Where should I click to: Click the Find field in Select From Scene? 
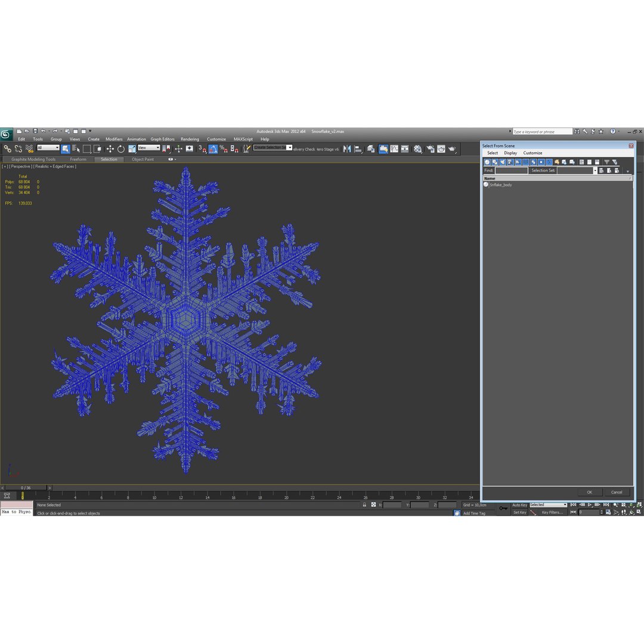511,171
